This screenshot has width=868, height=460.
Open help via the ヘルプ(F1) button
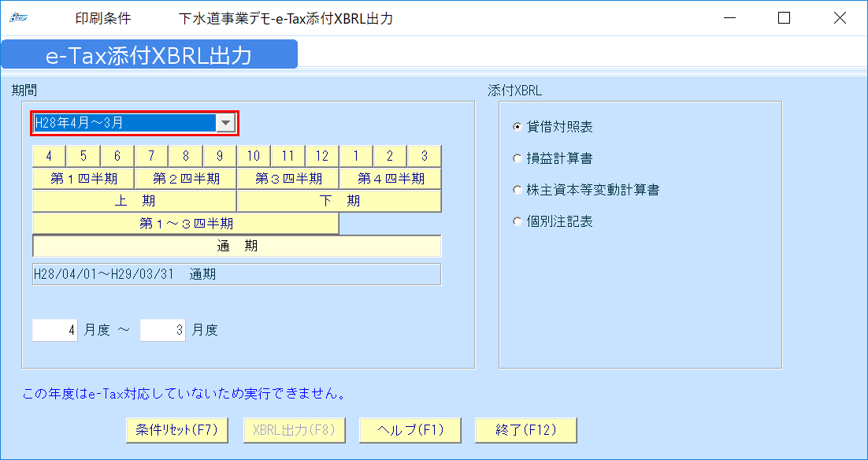click(x=410, y=430)
